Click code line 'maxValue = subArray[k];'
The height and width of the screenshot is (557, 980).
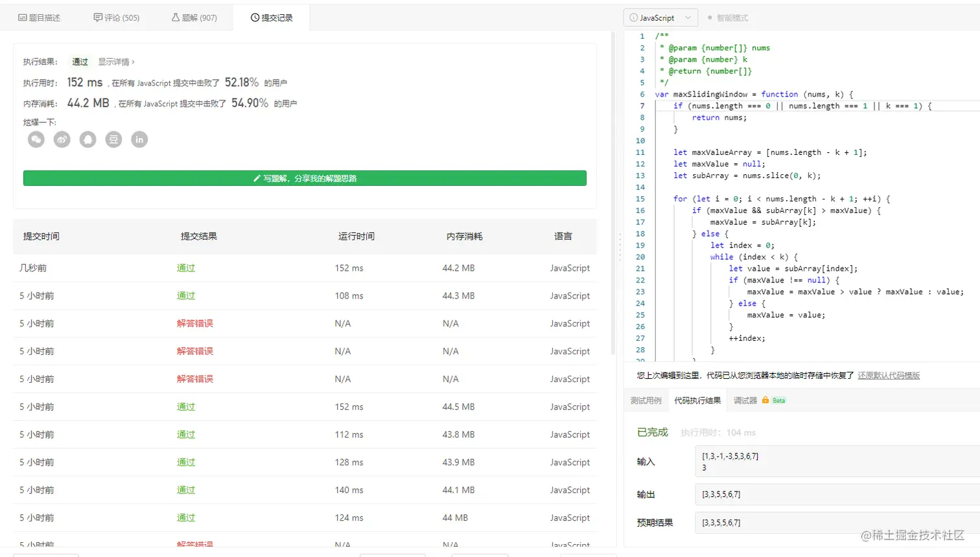[763, 222]
